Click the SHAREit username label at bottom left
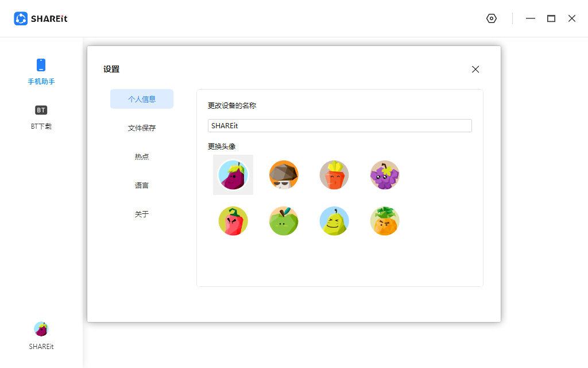 click(41, 347)
